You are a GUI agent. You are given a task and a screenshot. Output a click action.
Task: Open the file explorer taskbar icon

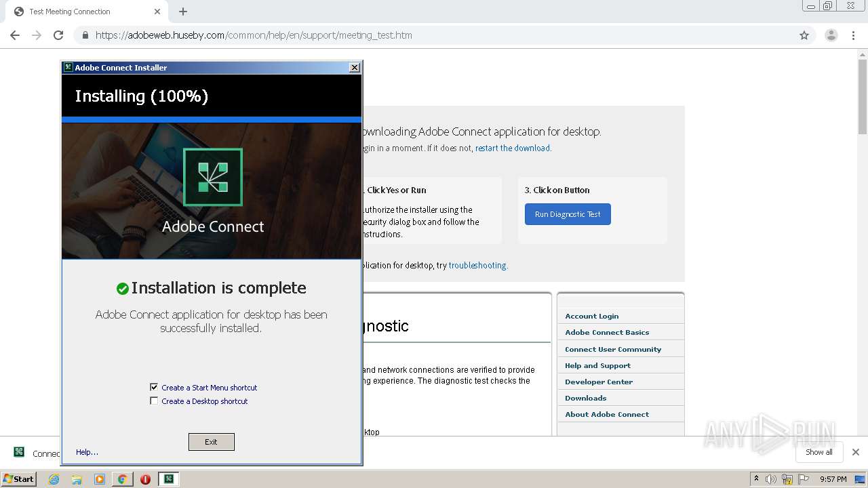[x=77, y=479]
